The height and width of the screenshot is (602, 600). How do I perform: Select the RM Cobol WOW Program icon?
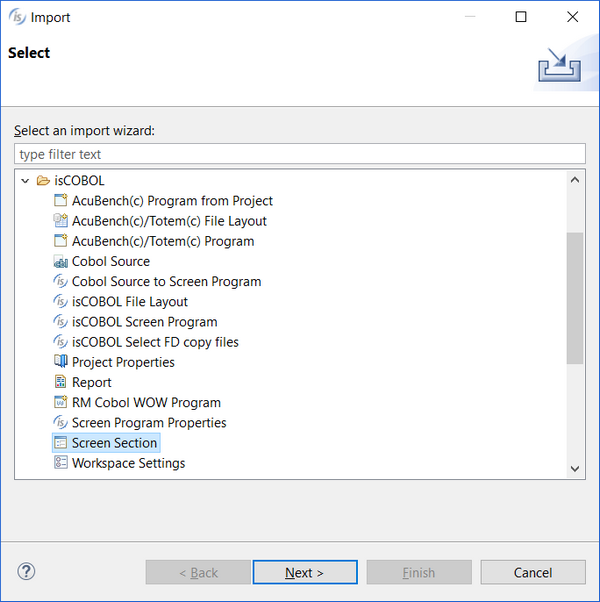pyautogui.click(x=60, y=402)
